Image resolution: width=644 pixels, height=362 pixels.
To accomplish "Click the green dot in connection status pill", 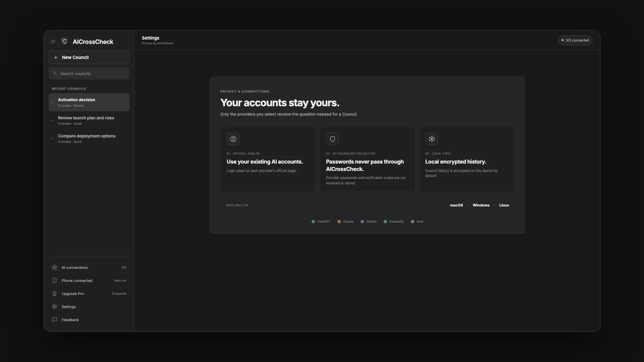I will (x=562, y=40).
